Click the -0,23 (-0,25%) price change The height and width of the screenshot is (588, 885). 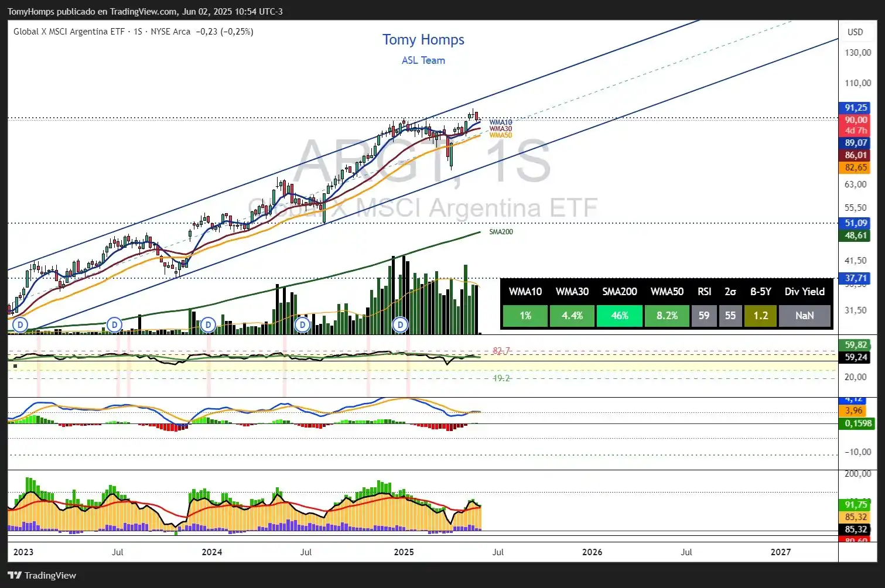coord(224,32)
